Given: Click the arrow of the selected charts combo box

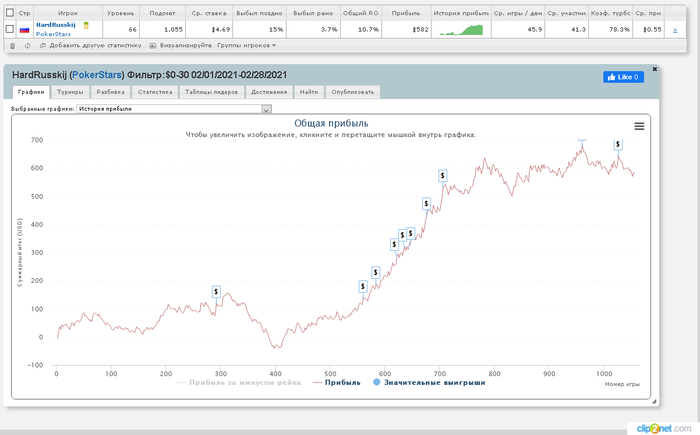Looking at the screenshot, I should click(267, 109).
